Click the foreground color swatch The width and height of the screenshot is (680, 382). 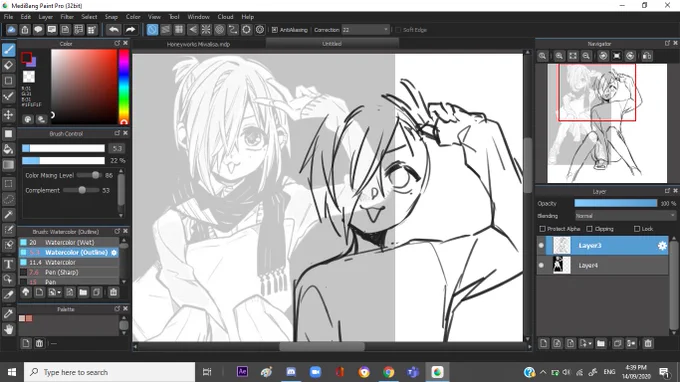pos(26,57)
